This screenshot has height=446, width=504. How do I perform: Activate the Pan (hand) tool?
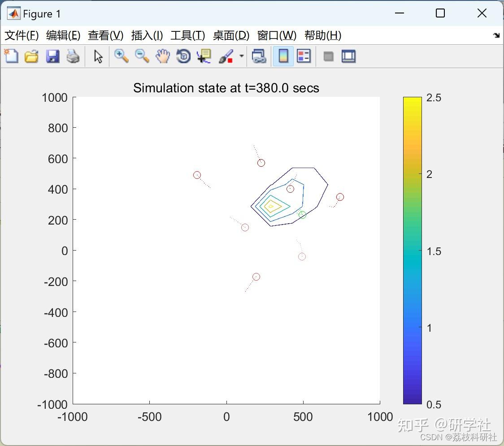coord(163,56)
